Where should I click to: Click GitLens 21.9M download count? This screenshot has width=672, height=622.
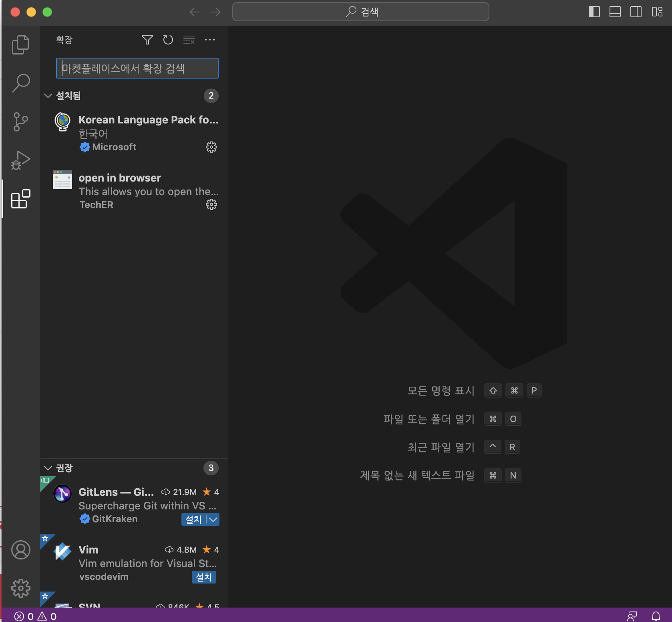179,492
